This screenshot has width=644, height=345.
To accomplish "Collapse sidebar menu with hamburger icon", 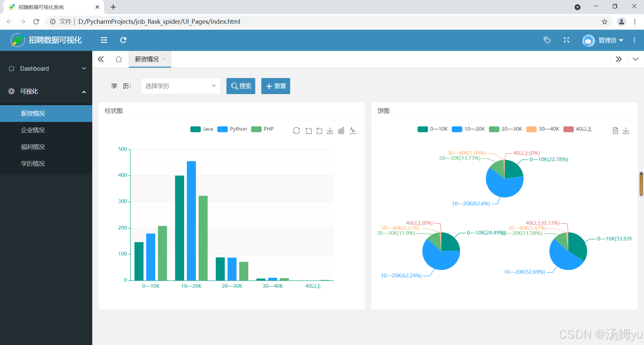I will point(104,40).
